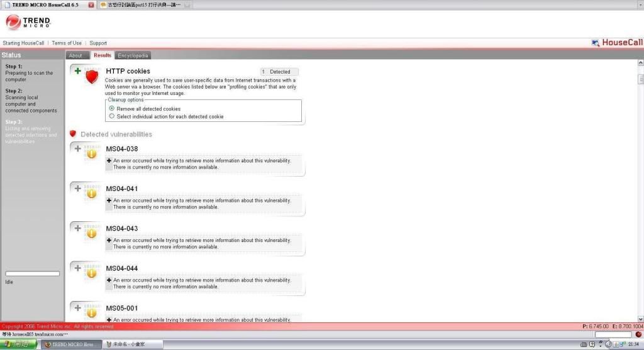Click the yellow warning icon for MS04-038
Viewport: 644px width, 350px height.
[x=91, y=153]
